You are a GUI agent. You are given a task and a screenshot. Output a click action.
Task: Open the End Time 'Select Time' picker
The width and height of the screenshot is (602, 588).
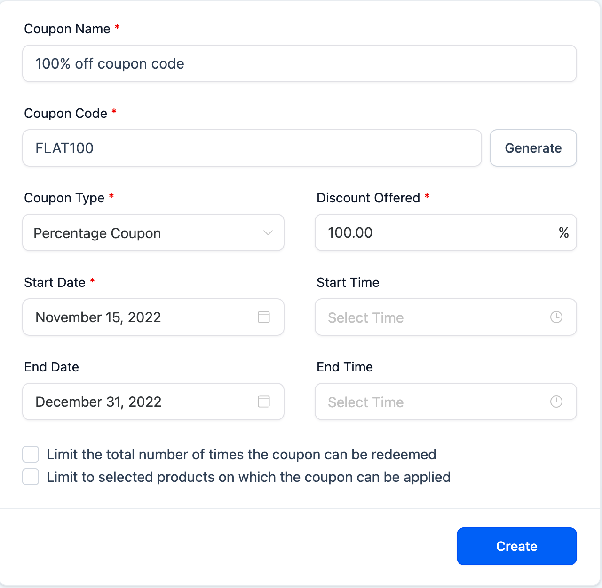click(446, 401)
